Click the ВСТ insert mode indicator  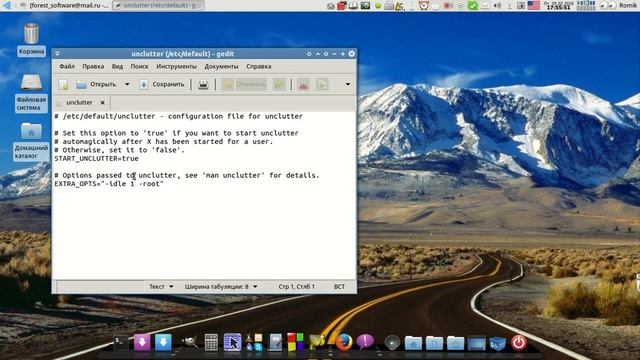coord(339,287)
